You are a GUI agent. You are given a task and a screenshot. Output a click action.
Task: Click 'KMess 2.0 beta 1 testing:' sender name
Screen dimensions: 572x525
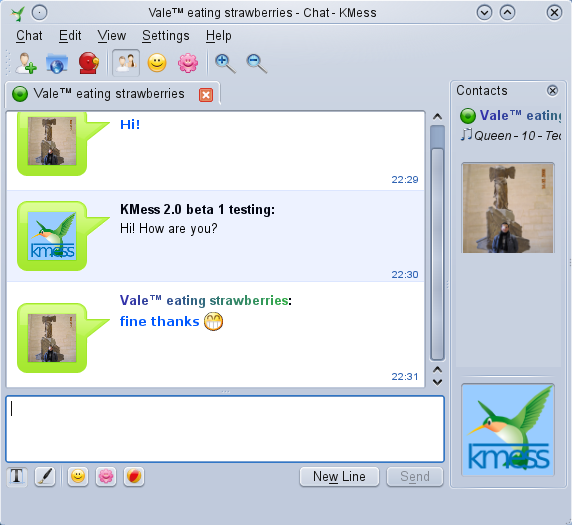(197, 209)
